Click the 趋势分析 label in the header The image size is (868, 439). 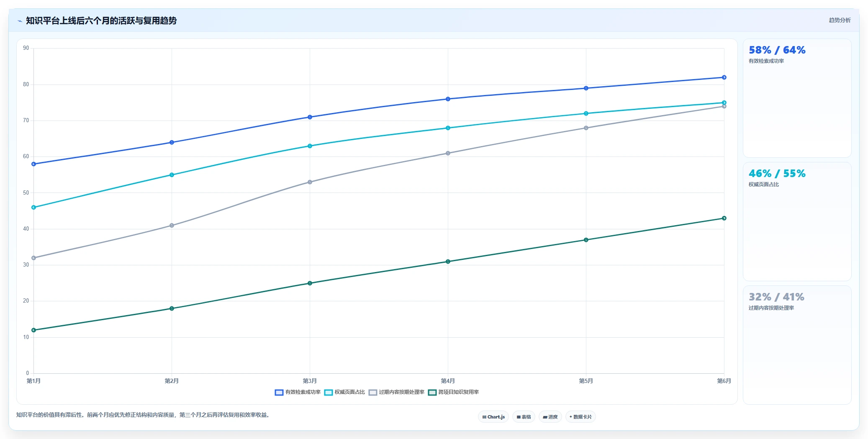tap(840, 20)
